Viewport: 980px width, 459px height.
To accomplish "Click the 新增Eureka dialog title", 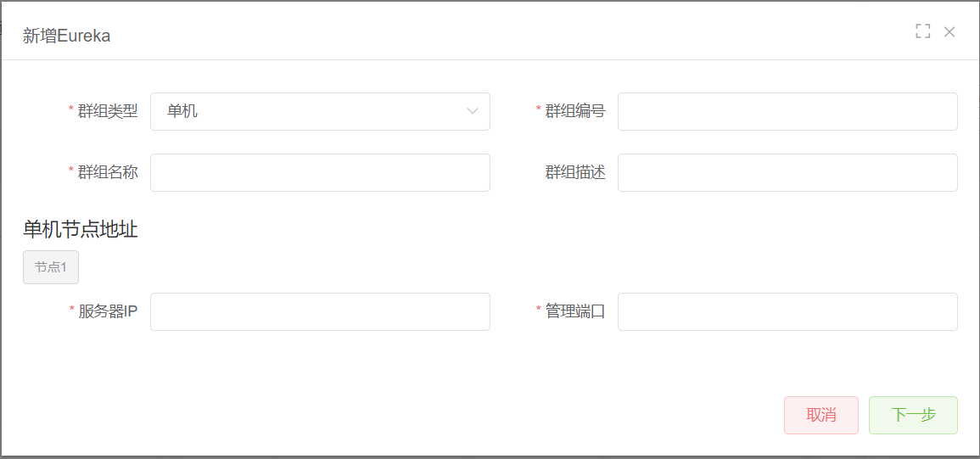I will pyautogui.click(x=66, y=36).
